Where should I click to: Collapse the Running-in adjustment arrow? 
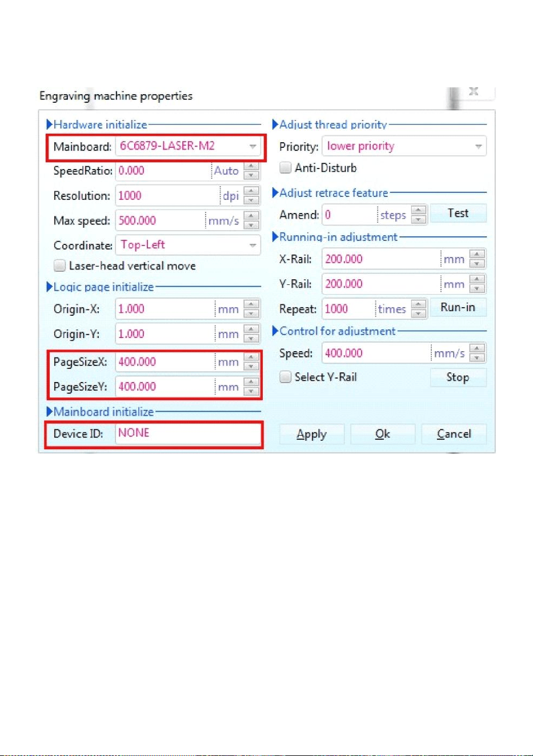click(275, 237)
